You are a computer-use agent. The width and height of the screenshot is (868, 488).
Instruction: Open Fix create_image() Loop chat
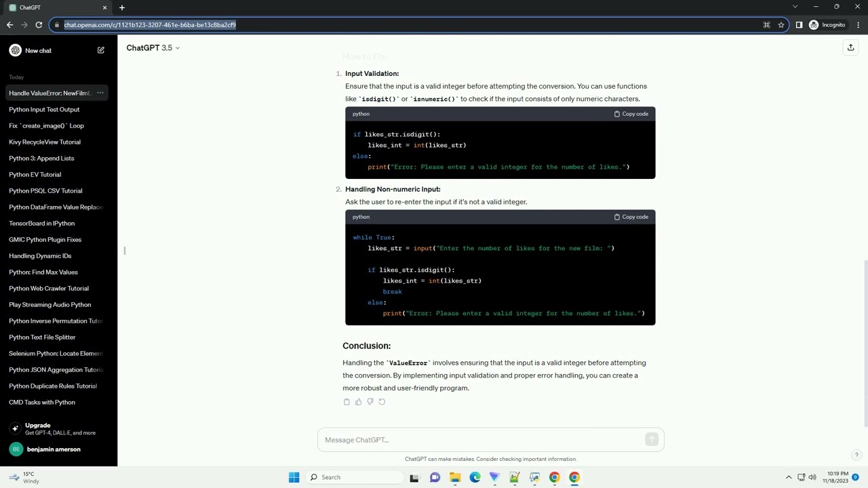click(58, 125)
